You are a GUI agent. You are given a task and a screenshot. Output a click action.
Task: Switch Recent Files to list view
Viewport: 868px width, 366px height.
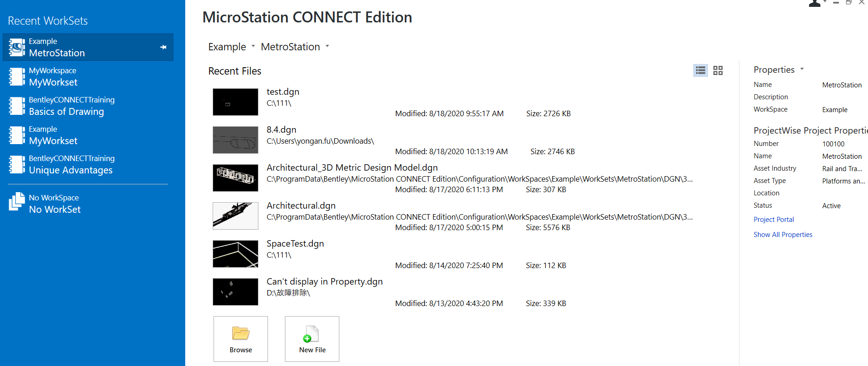(x=700, y=70)
